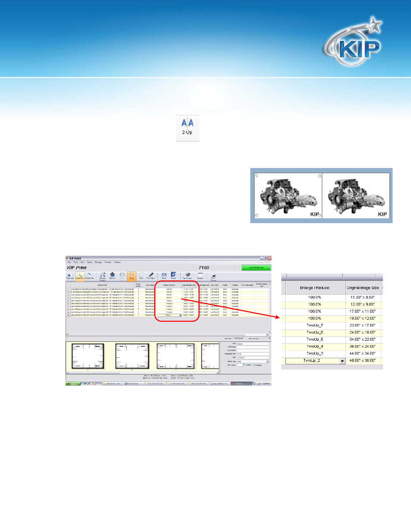Select the 'TwoUp_7' cell
This screenshot has width=411, height=532.
(315, 326)
